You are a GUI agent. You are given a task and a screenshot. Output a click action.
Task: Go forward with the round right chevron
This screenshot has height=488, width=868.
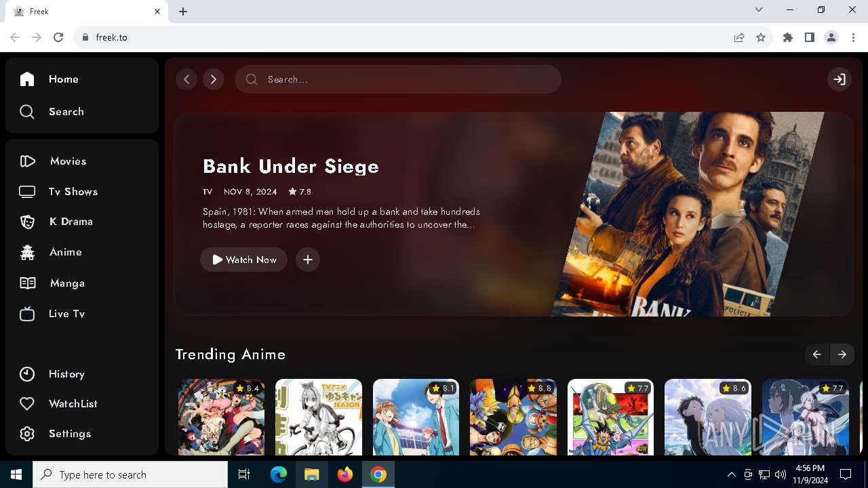click(x=214, y=79)
